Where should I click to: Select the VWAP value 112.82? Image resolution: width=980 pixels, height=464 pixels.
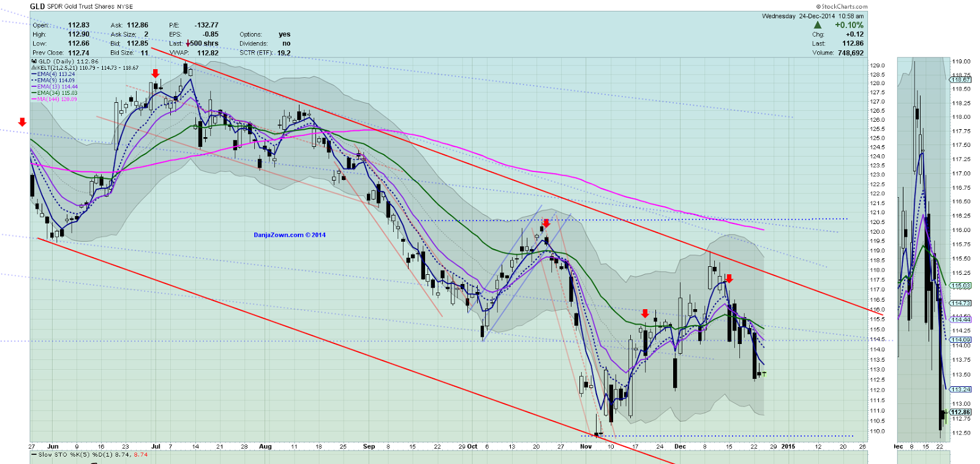coord(208,53)
